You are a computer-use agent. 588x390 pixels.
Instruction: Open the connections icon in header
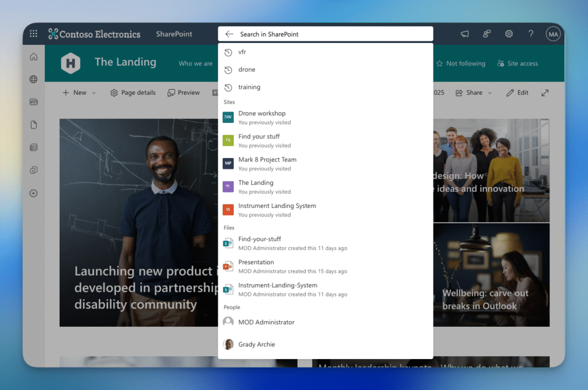[x=487, y=34]
